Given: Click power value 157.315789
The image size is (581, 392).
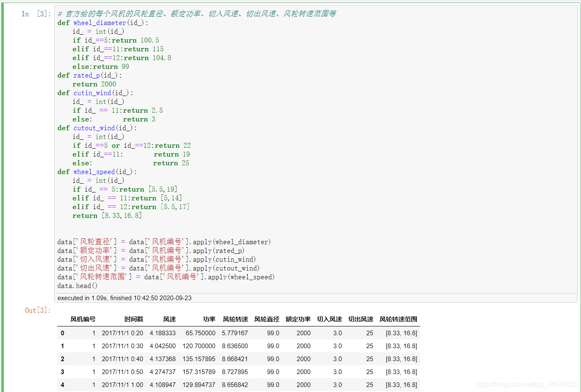Looking at the screenshot, I should [199, 372].
